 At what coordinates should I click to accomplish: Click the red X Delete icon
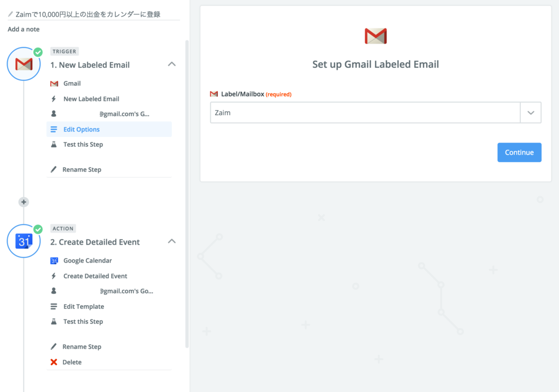point(54,362)
